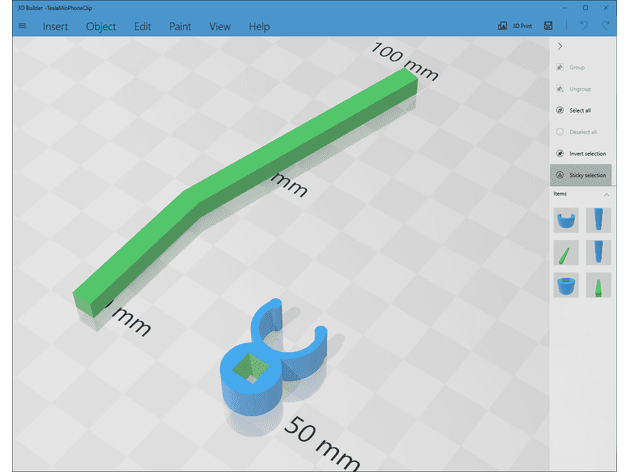Collapse the Items section chevron
Image resolution: width=628 pixels, height=472 pixels.
pos(606,195)
